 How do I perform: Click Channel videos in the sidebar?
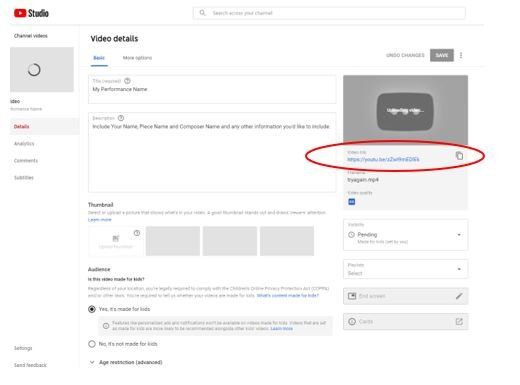point(31,36)
